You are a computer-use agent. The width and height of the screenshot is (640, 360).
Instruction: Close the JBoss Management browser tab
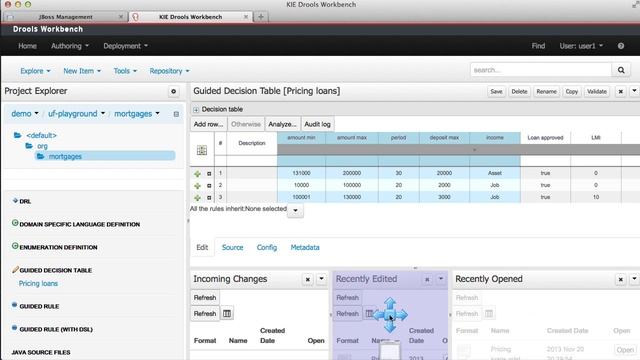(121, 17)
